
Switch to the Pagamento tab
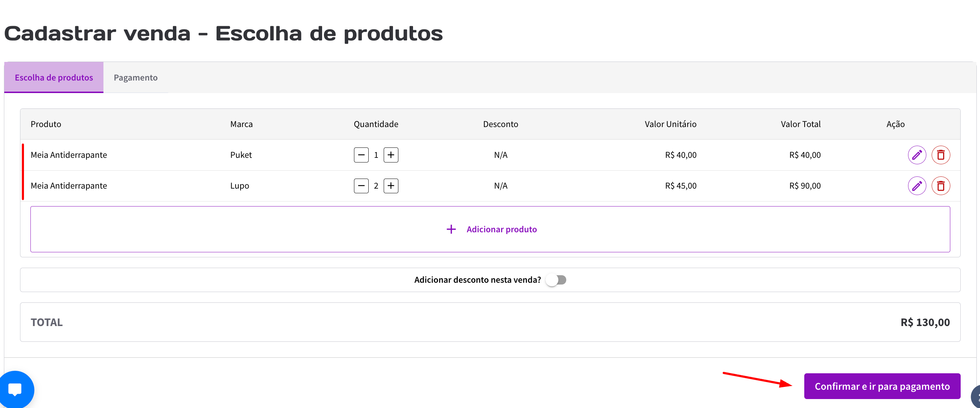(135, 78)
